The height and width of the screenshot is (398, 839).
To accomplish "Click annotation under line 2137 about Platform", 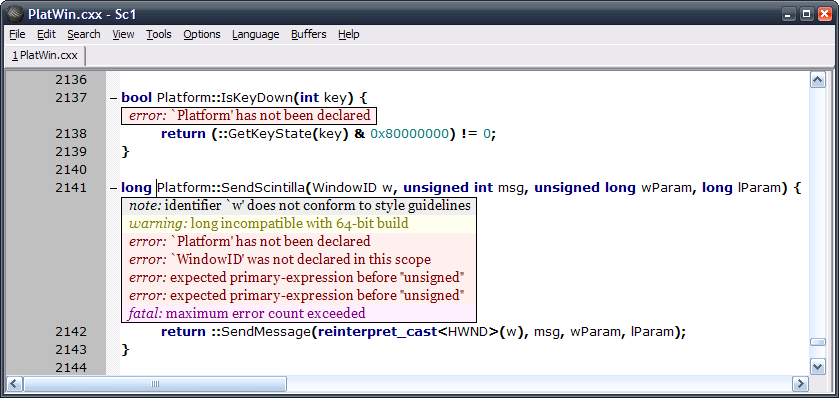I will click(249, 116).
